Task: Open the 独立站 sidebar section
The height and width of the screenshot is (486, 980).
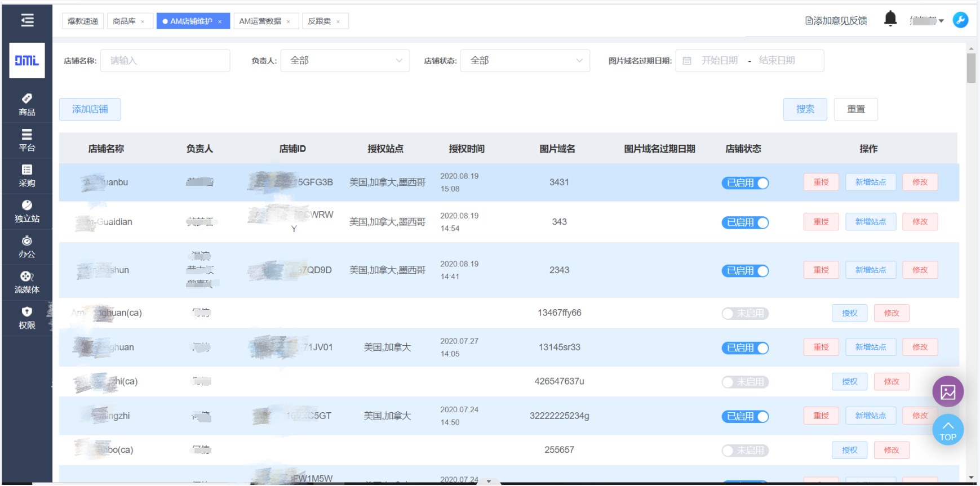Action: (27, 211)
